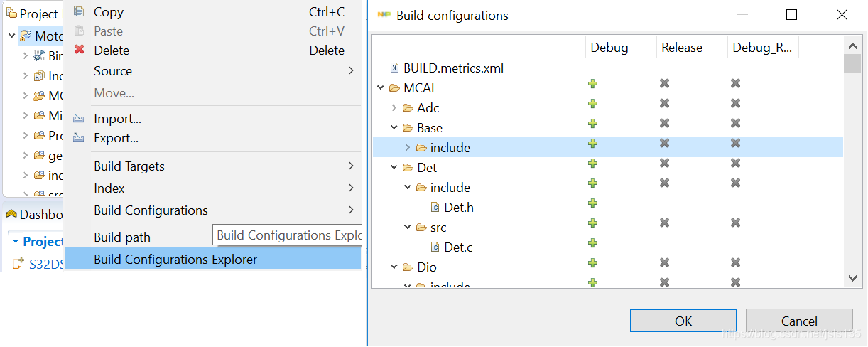
Task: Toggle Debug inclusion for Adc folder
Action: 592,103
